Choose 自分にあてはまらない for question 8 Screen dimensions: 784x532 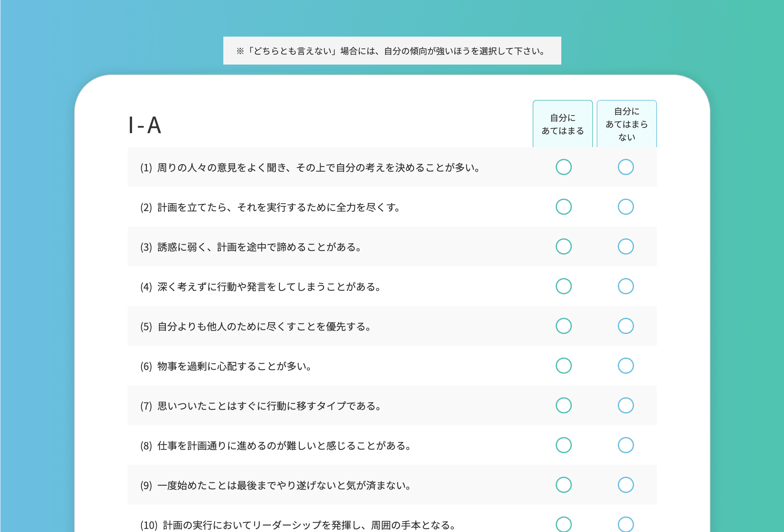click(626, 445)
